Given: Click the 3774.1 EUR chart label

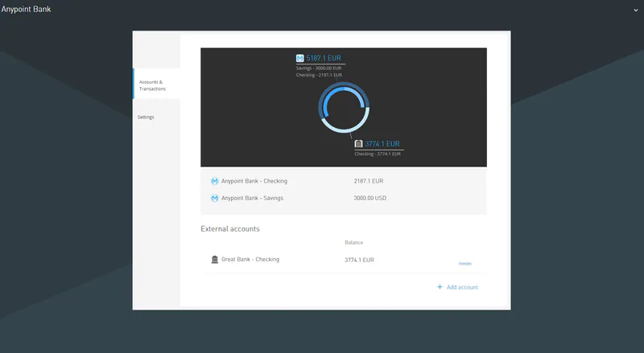Looking at the screenshot, I should (382, 144).
